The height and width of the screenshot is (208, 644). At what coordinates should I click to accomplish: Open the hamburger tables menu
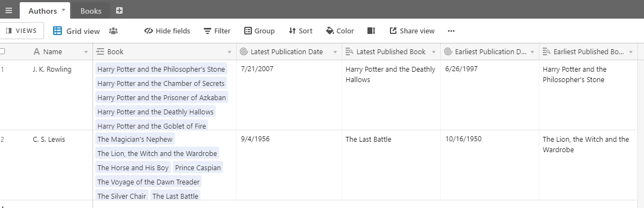[9, 10]
